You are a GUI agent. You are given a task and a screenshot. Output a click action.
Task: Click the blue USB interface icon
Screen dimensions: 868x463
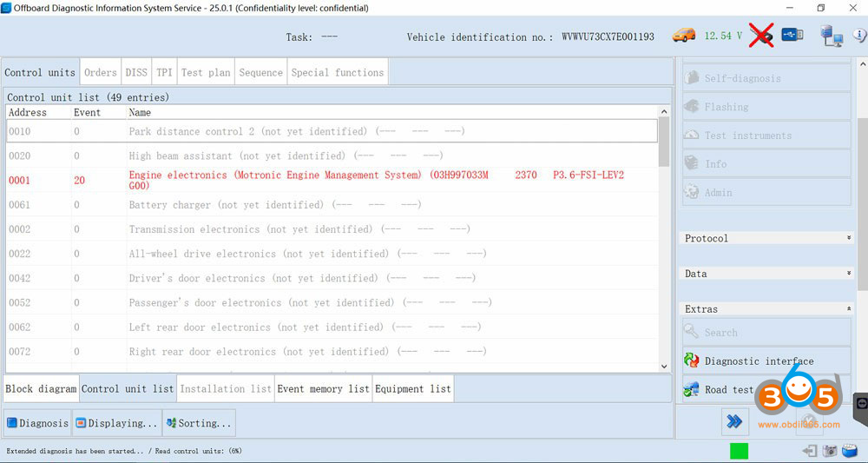[x=792, y=35]
